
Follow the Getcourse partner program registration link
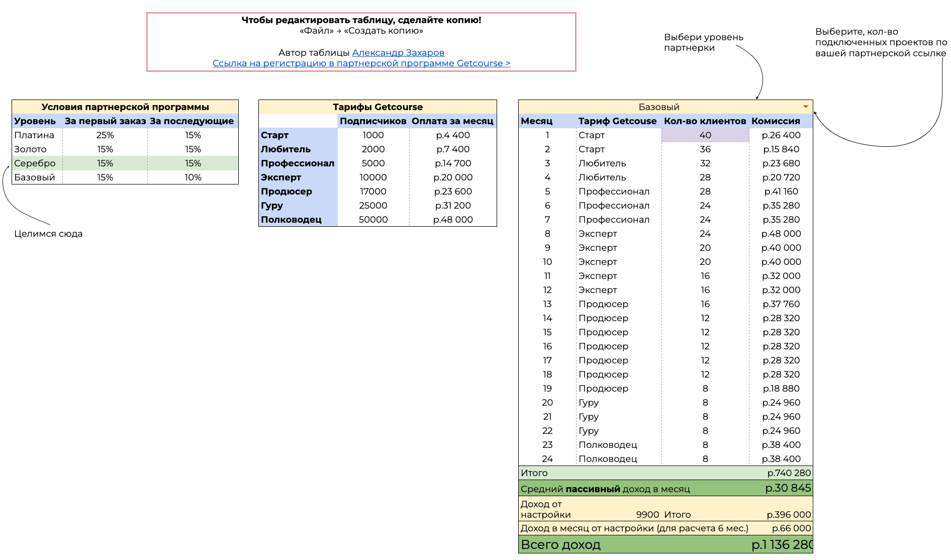361,63
